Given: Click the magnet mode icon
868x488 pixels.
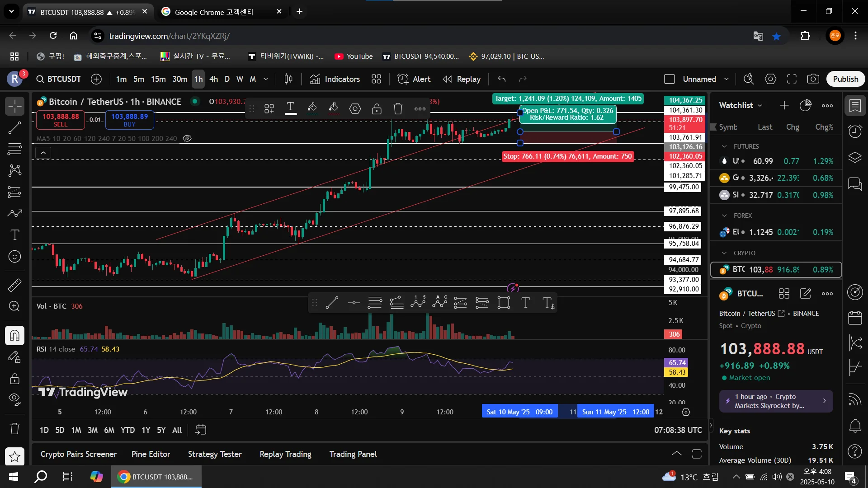Looking at the screenshot, I should point(14,335).
